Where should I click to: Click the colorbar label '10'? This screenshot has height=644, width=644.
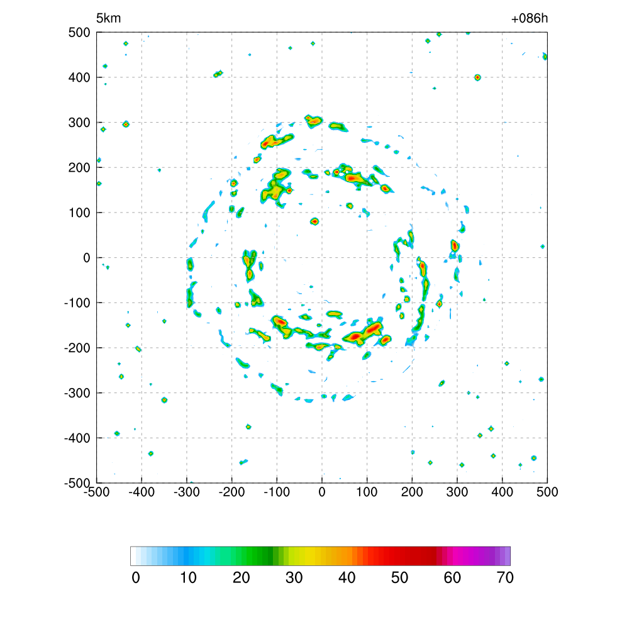188,578
